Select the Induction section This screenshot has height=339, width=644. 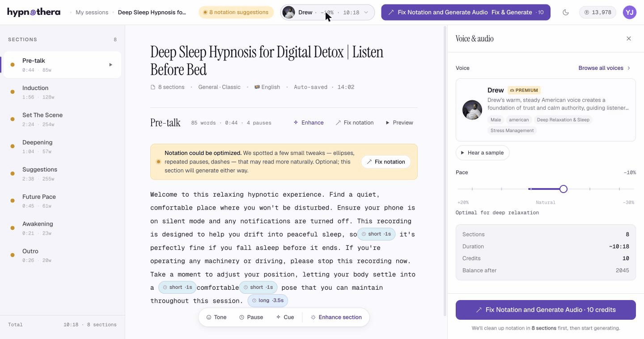tap(62, 92)
